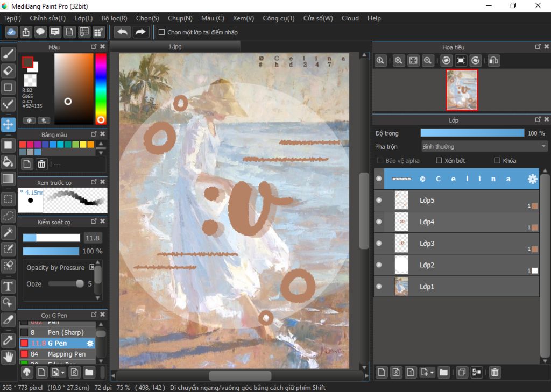
Task: Select the Eraser tool
Action: click(8, 70)
